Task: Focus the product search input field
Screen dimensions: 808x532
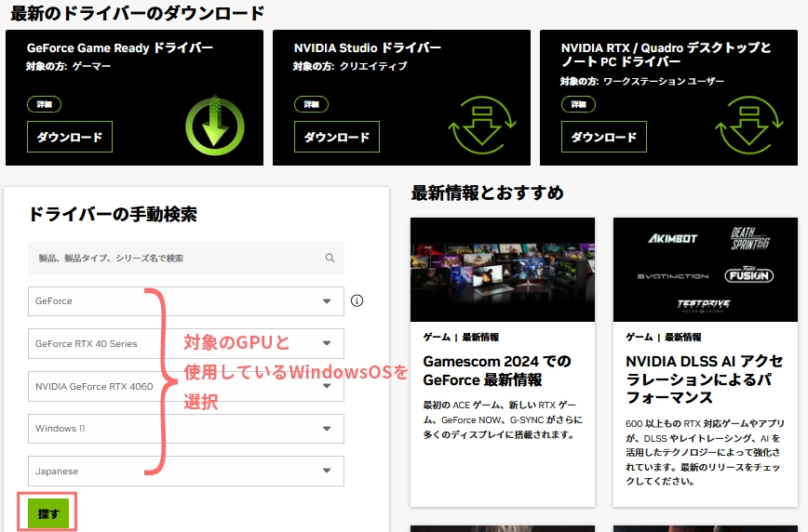Action: (x=186, y=258)
